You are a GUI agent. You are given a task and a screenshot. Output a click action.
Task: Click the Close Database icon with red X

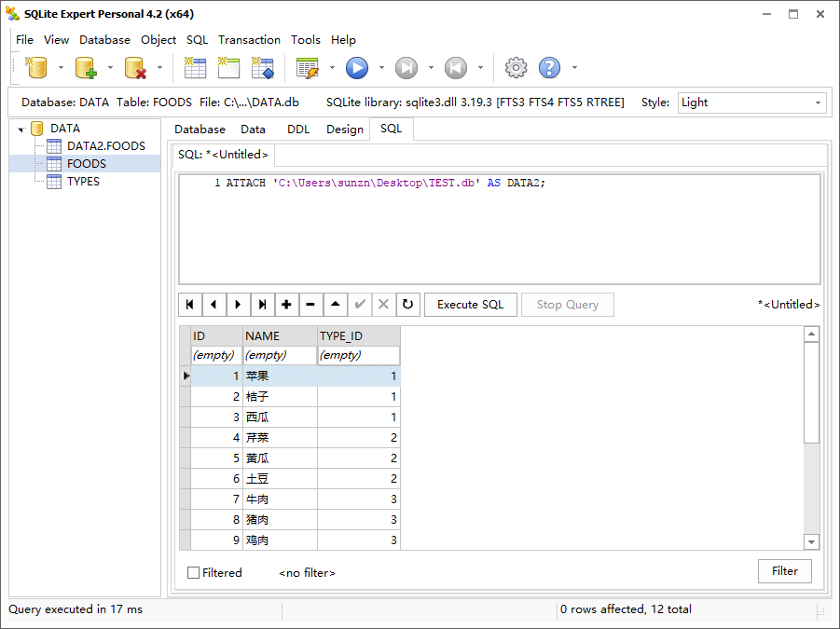(x=135, y=67)
